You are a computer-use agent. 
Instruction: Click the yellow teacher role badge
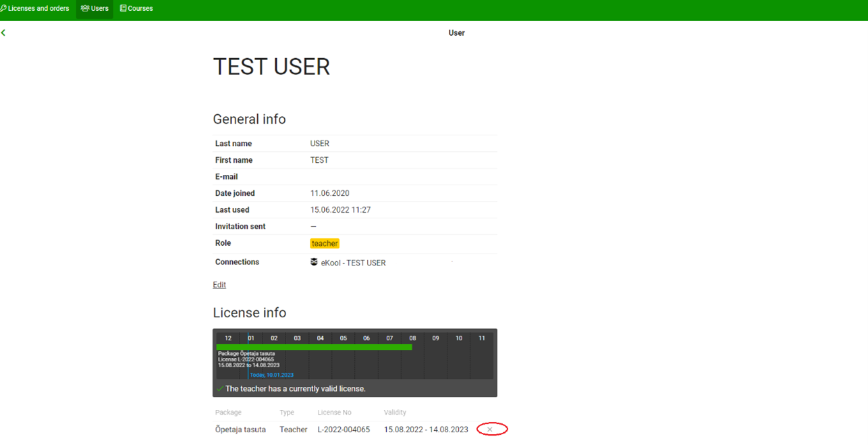click(325, 243)
